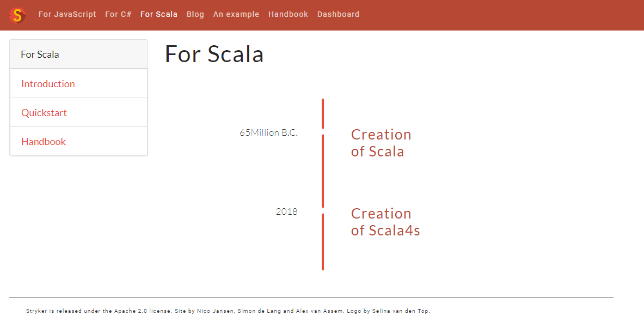Open the Blog page

(x=195, y=15)
